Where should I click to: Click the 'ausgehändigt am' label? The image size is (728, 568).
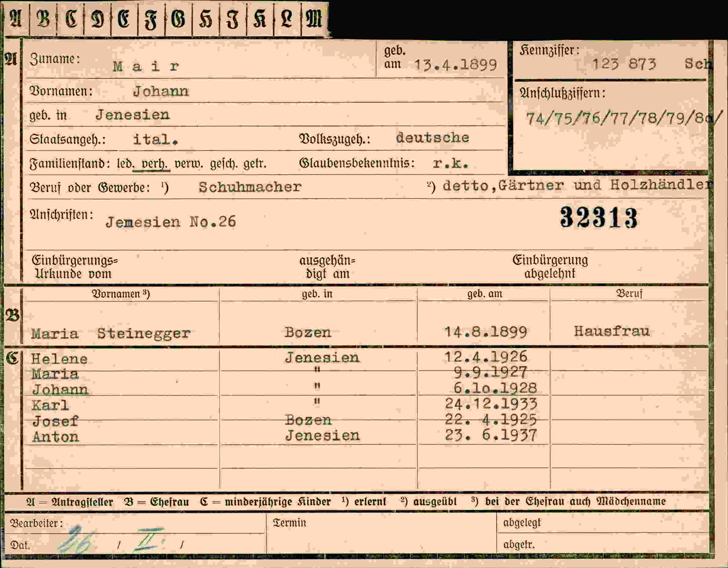[x=327, y=267]
